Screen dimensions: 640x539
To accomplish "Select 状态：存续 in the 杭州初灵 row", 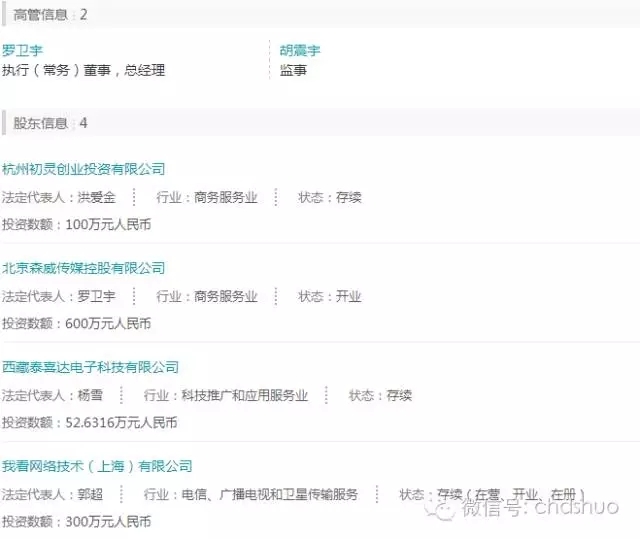I will (x=330, y=197).
